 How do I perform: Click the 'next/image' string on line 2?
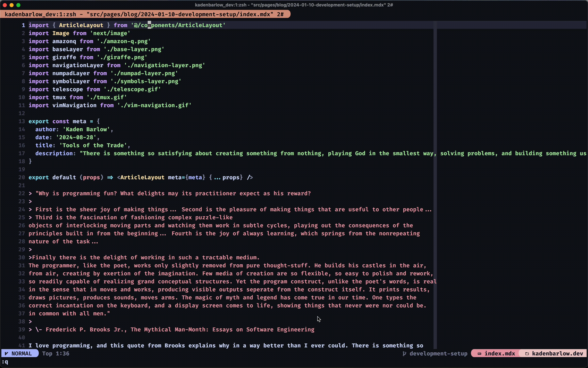tap(110, 33)
